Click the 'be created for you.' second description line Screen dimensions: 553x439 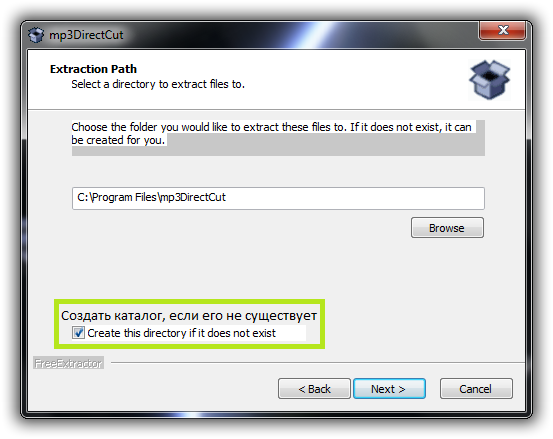[118, 140]
